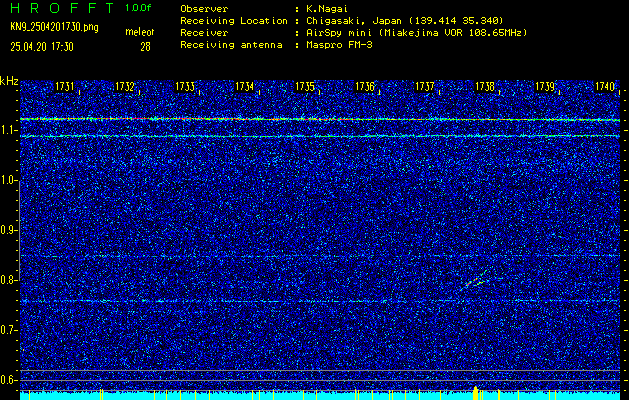
Task: Select the observer name K.Nagai
Action: (x=327, y=9)
